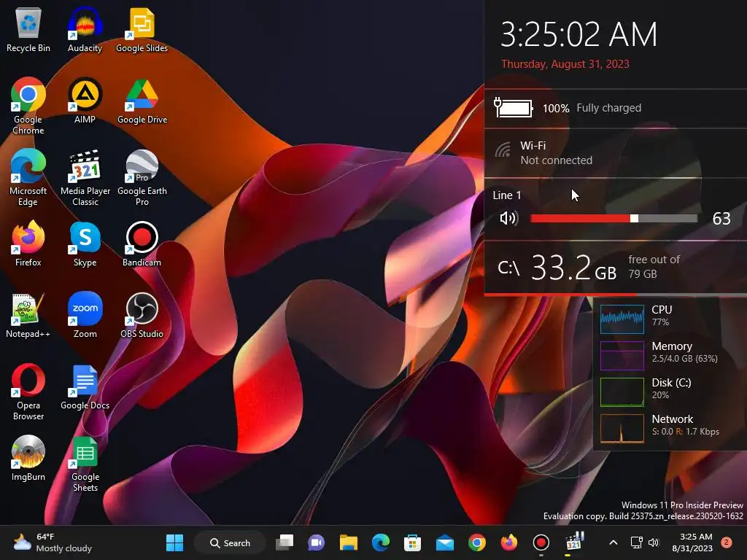Click the network status tray icon
The height and width of the screenshot is (560, 747).
pos(636,542)
